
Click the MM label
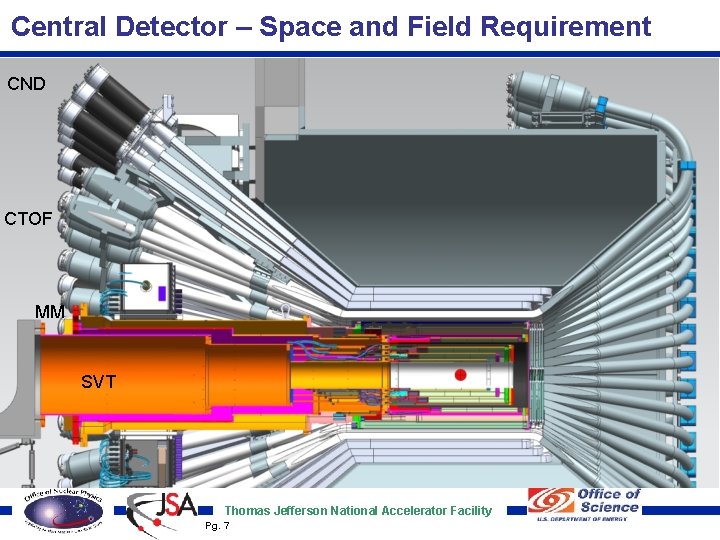point(50,312)
